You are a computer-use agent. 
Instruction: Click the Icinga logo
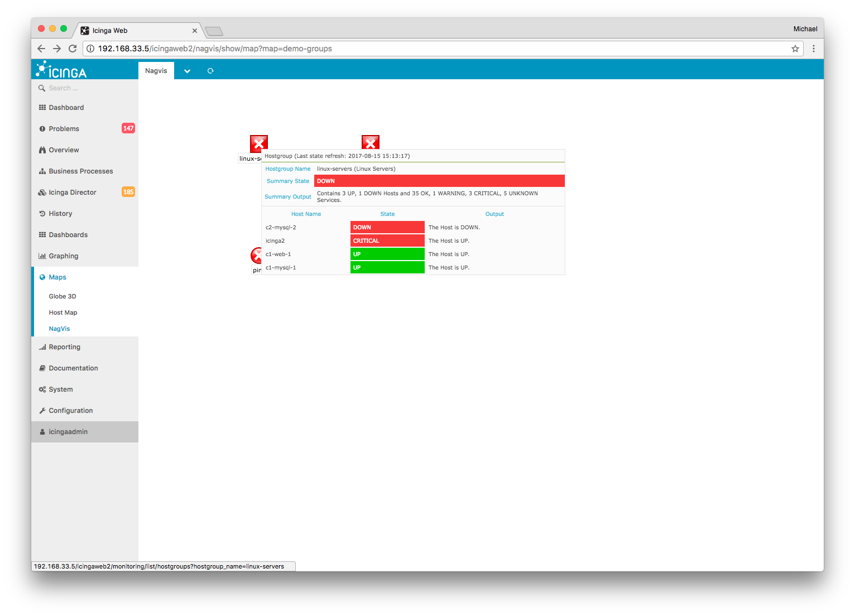61,70
